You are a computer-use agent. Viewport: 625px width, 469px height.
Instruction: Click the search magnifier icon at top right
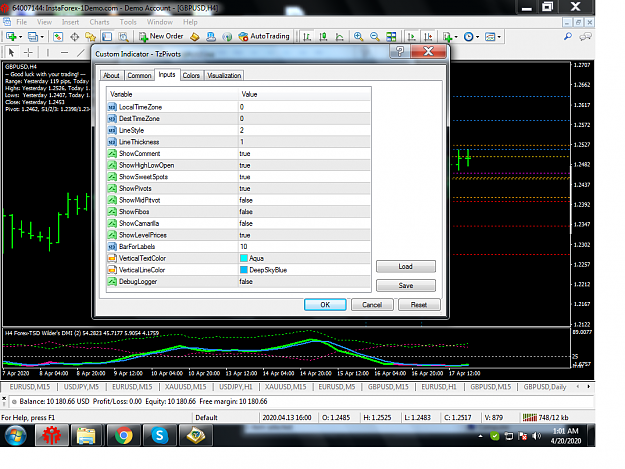coord(568,37)
